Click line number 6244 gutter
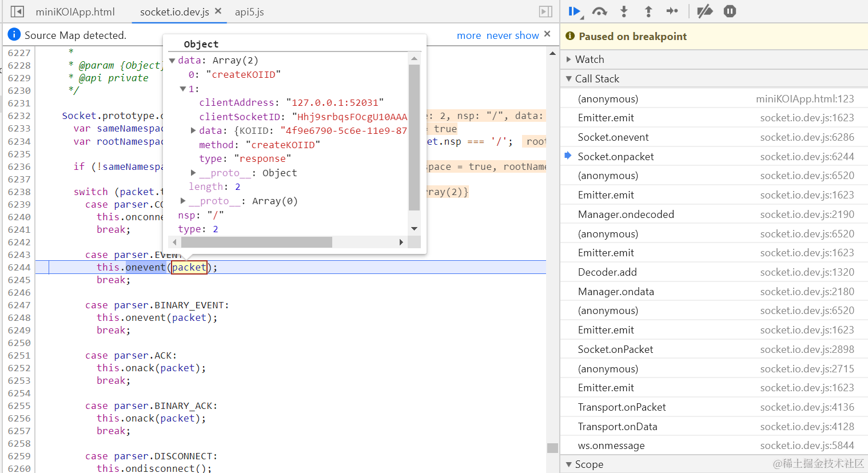Screen dimensions: 868x473 (x=19, y=267)
